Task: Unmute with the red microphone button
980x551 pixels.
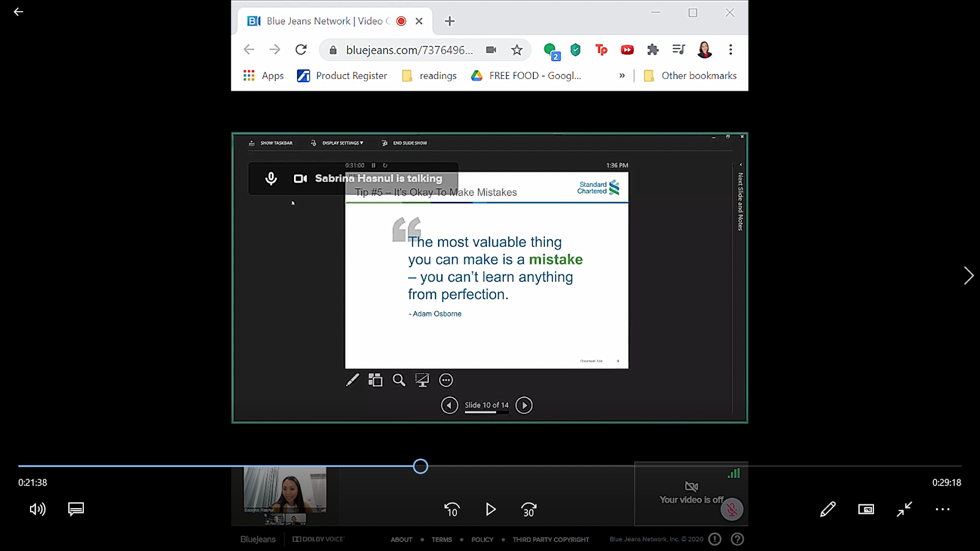Action: tap(731, 509)
